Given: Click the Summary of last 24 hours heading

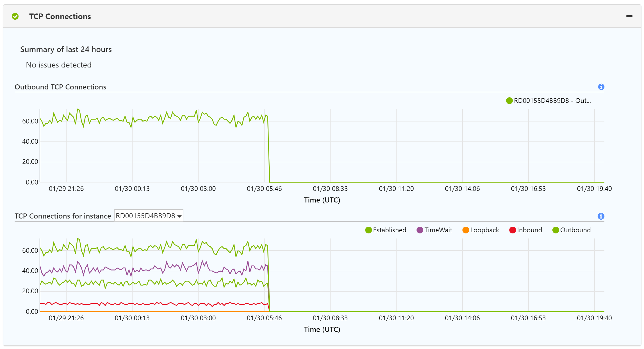Looking at the screenshot, I should [x=66, y=49].
